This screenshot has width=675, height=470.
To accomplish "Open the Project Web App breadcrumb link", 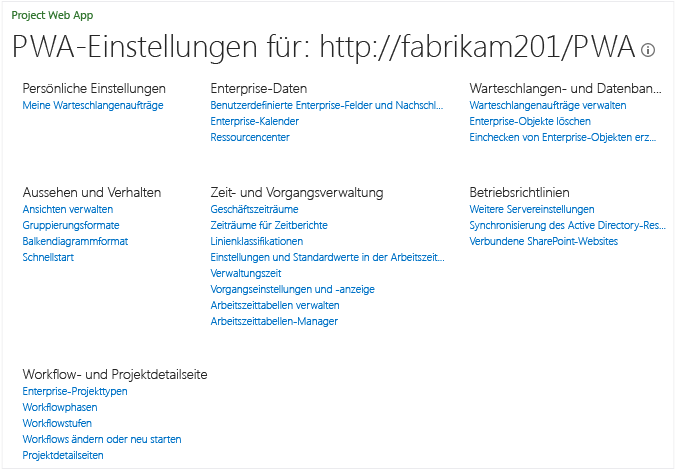I will (x=52, y=15).
